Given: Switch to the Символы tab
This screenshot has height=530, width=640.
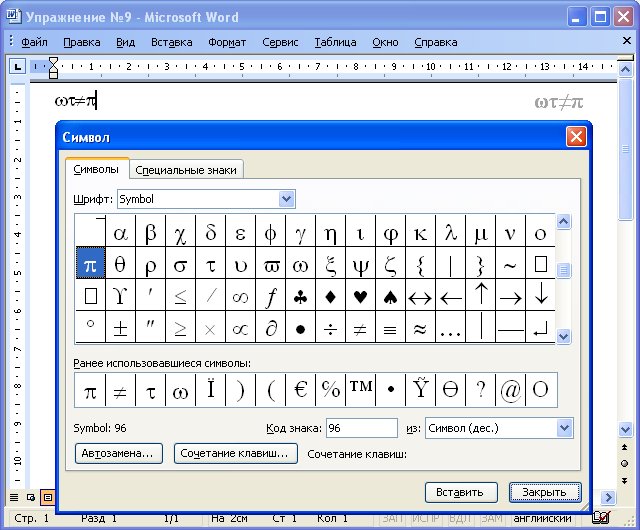Looking at the screenshot, I should (x=96, y=169).
